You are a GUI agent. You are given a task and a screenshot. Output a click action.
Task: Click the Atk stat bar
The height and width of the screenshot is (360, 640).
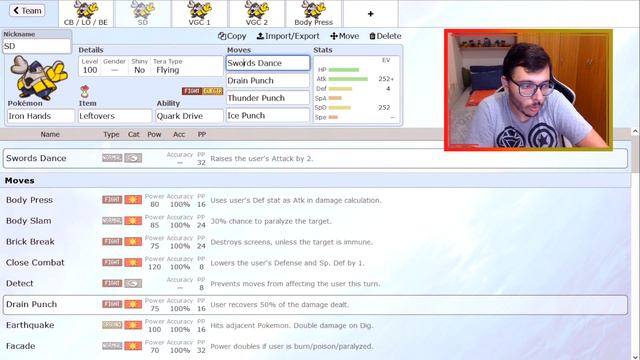pos(348,79)
